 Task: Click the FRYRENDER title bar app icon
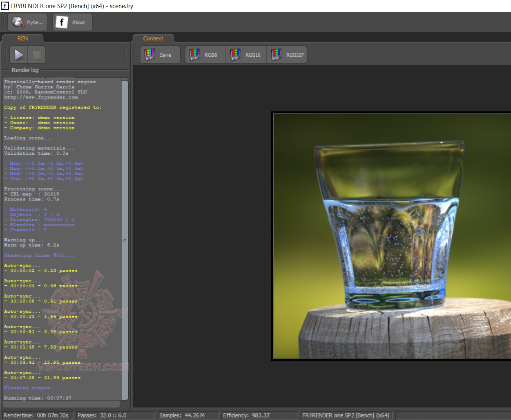[5, 6]
